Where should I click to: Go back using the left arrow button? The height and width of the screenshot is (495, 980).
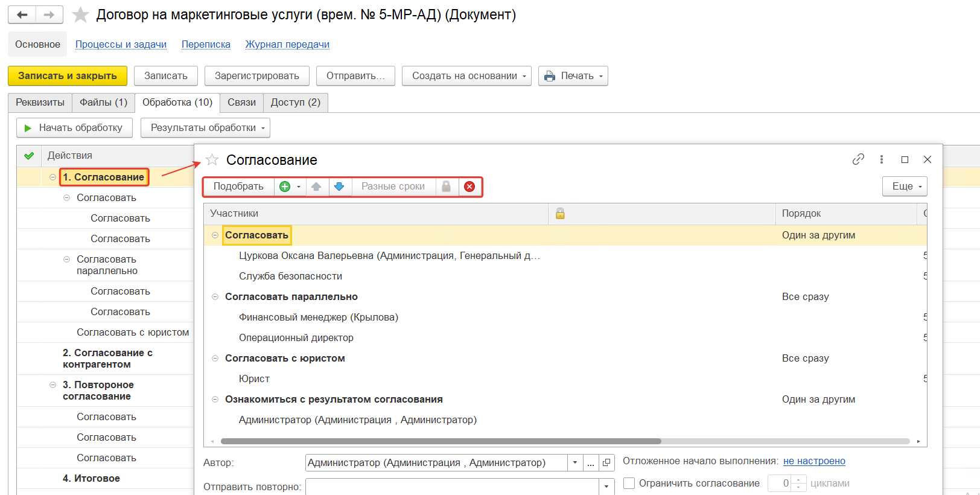(22, 15)
